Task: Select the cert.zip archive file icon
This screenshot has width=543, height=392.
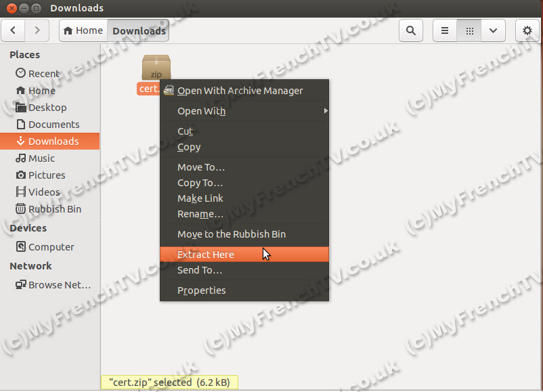Action: pyautogui.click(x=156, y=68)
